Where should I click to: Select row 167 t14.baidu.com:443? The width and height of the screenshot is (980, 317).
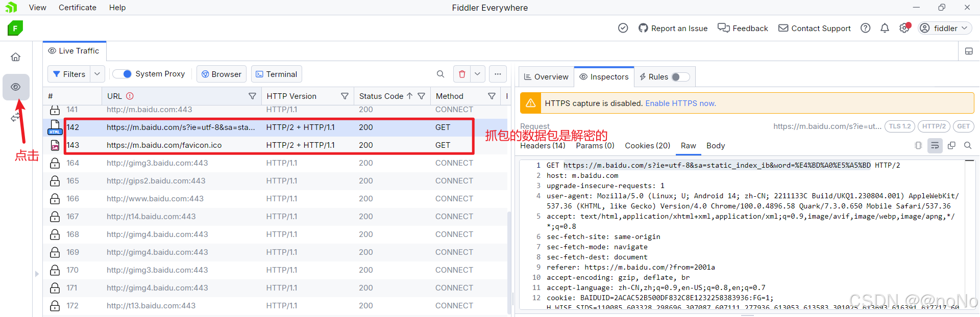[276, 217]
